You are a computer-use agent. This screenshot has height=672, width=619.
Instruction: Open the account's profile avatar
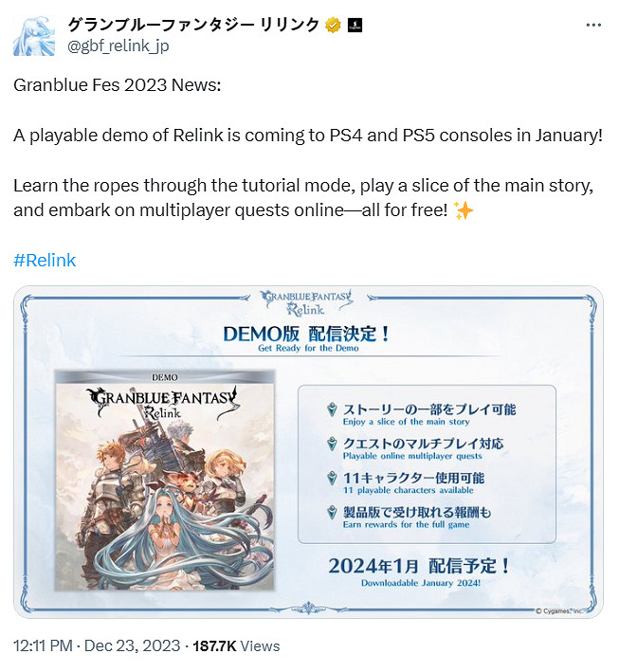click(34, 36)
